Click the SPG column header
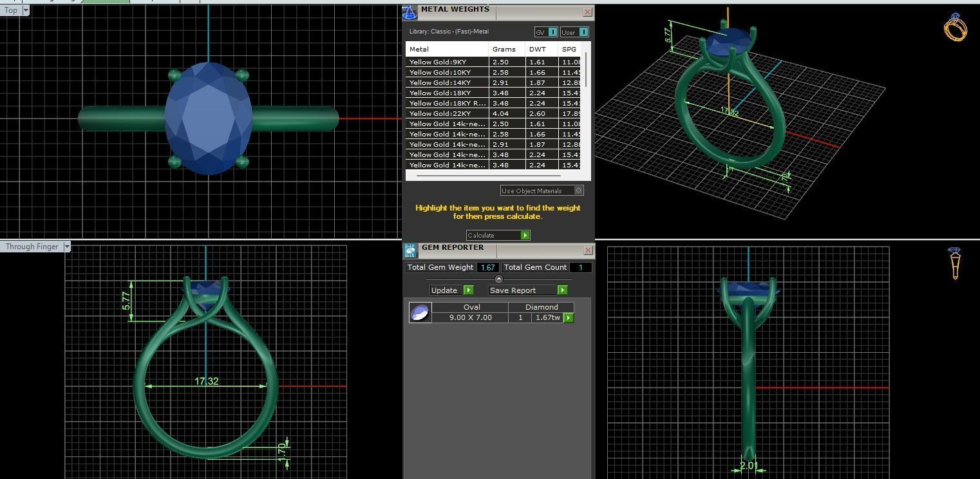The image size is (980, 479). 570,49
